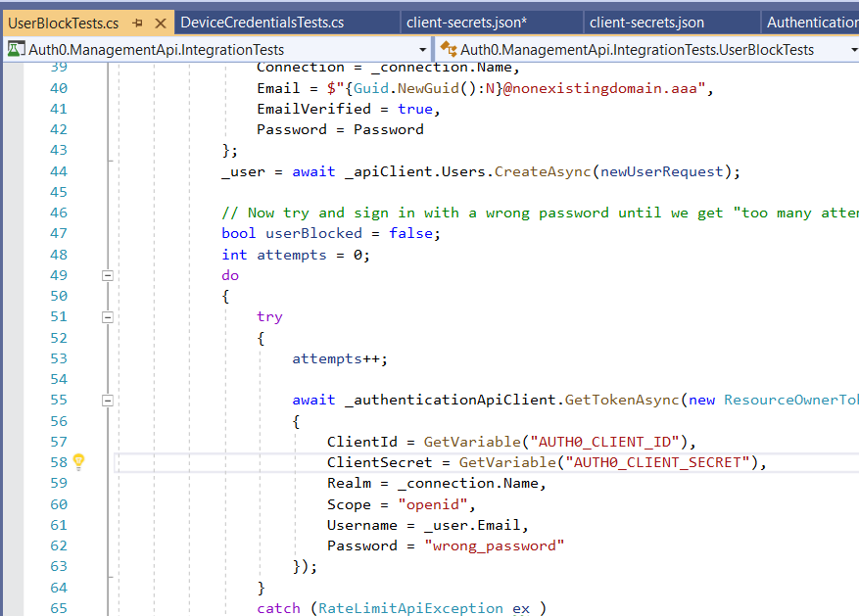Click the class icon beside Auth0.ManagementApi.IntegrationTests.UserBlockTests
859x616 pixels.
coord(449,49)
